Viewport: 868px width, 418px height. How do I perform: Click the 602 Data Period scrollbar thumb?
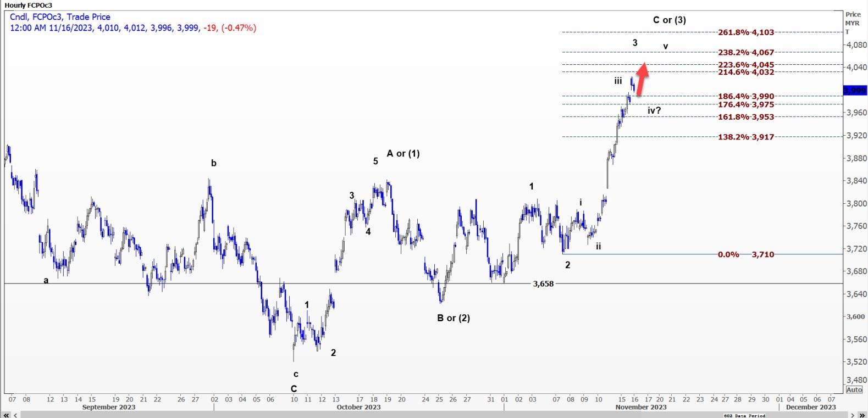(x=744, y=415)
